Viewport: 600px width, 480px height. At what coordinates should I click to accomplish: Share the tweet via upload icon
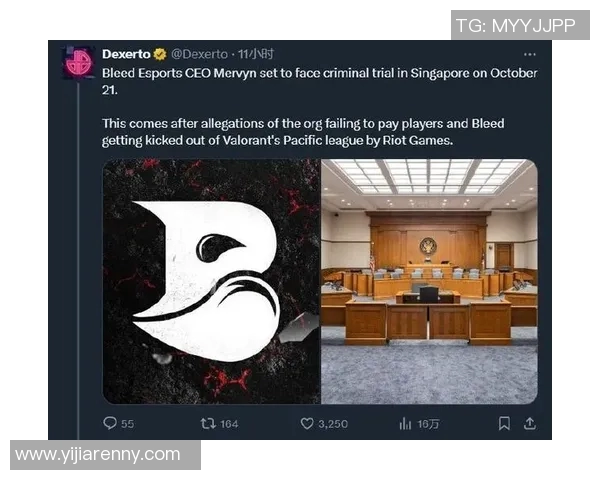[530, 423]
